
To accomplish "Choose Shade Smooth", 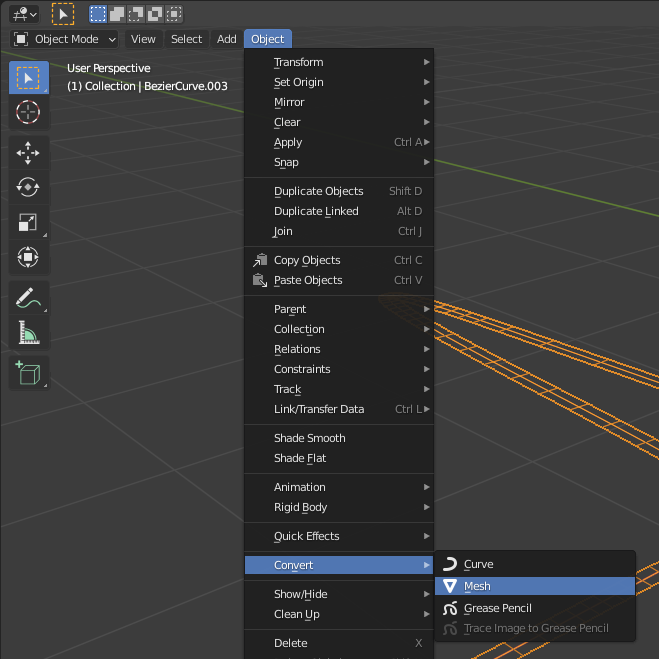I will (339, 438).
